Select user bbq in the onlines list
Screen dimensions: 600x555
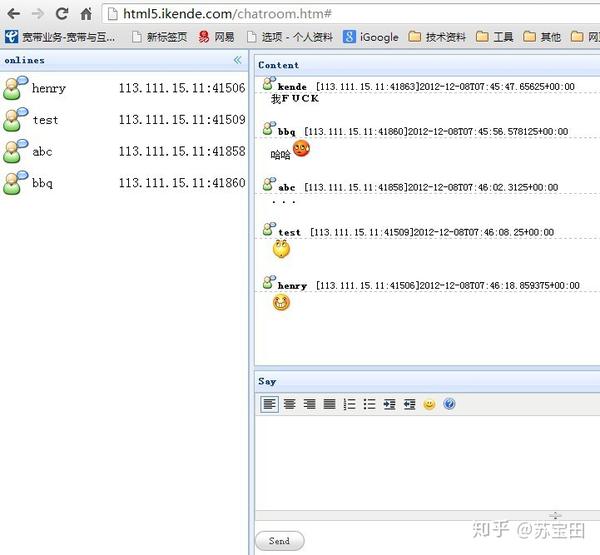click(x=124, y=183)
